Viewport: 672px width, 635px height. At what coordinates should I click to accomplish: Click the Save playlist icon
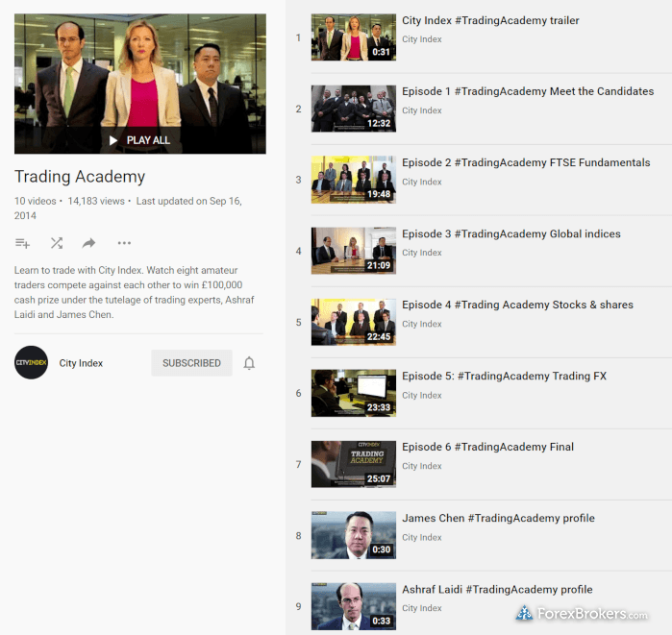(x=22, y=243)
